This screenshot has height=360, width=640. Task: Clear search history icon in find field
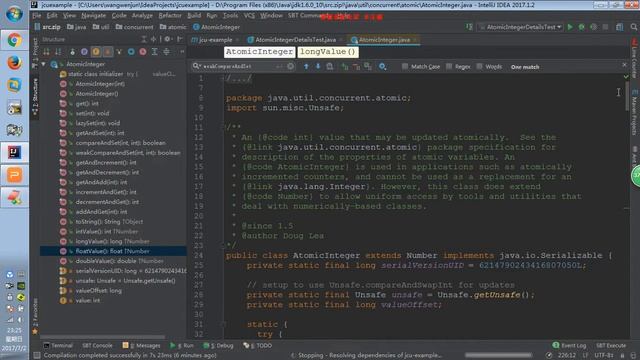click(290, 66)
